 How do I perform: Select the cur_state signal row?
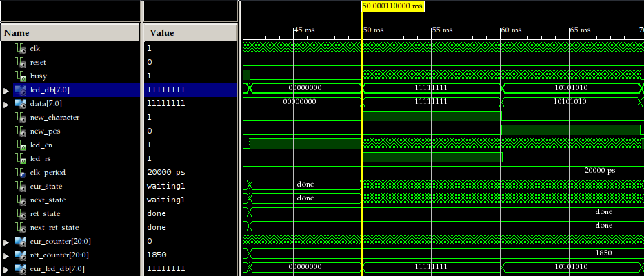[x=45, y=186]
